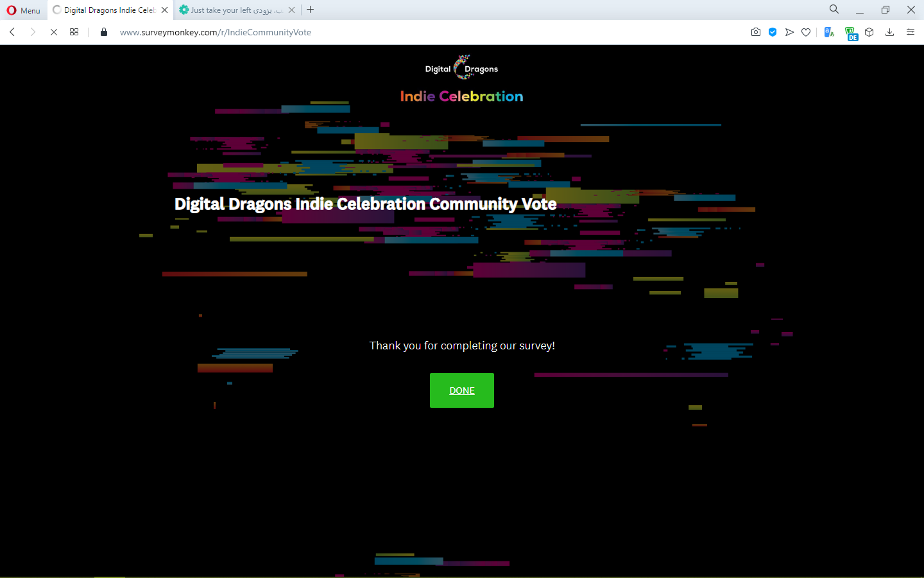The width and height of the screenshot is (924, 578).
Task: Go forward to the next page
Action: (x=33, y=32)
